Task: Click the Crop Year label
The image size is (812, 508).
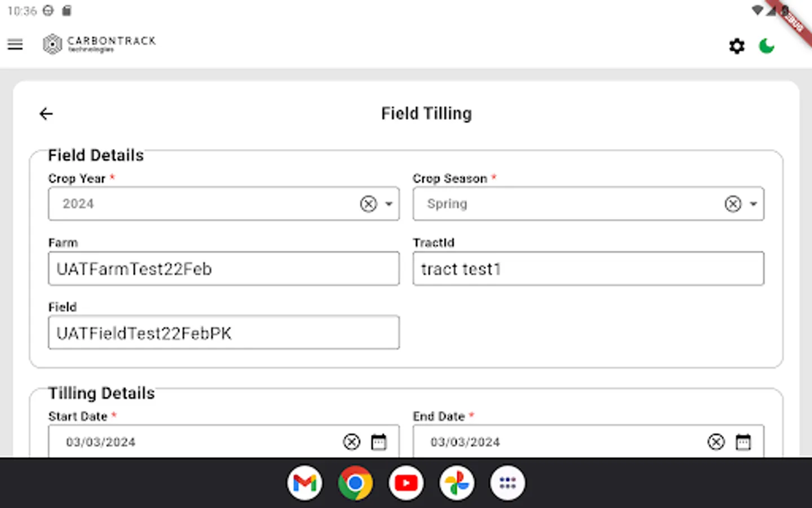Action: click(77, 178)
